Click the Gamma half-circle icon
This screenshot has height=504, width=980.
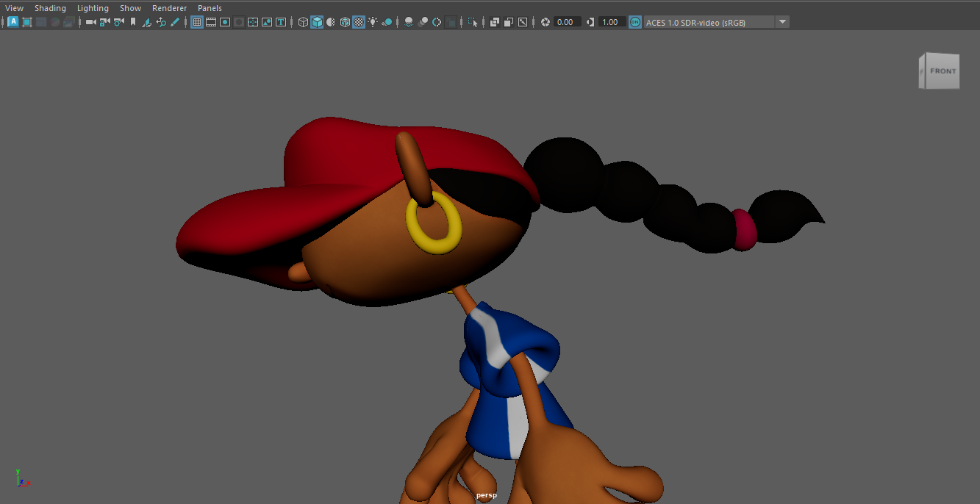[590, 22]
